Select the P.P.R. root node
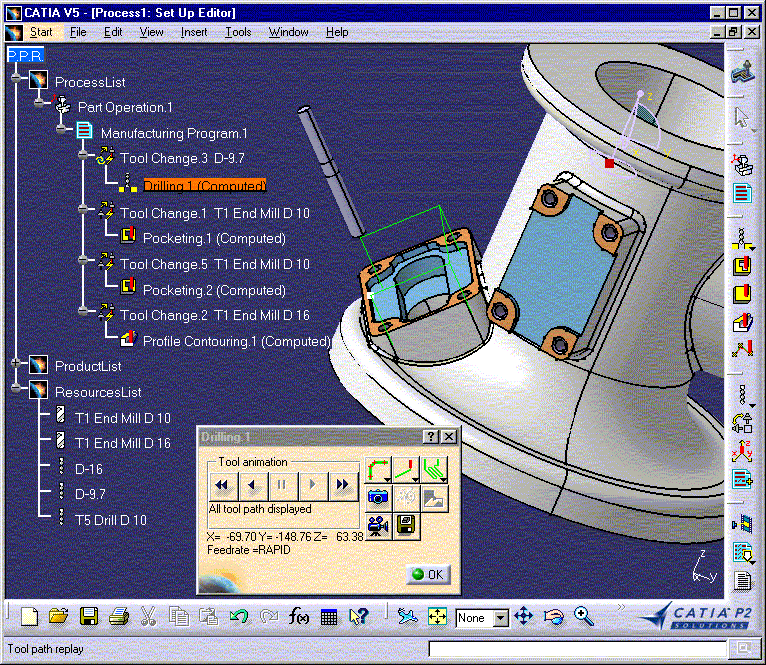 (25, 55)
